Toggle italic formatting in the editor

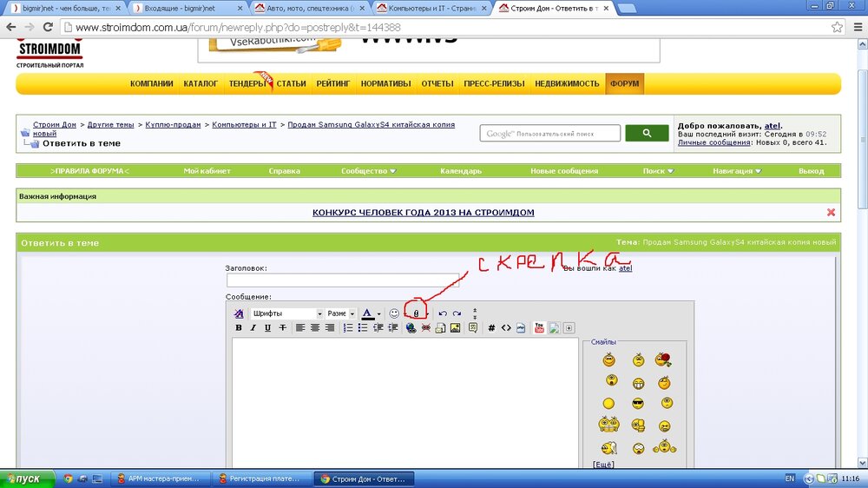tap(253, 328)
